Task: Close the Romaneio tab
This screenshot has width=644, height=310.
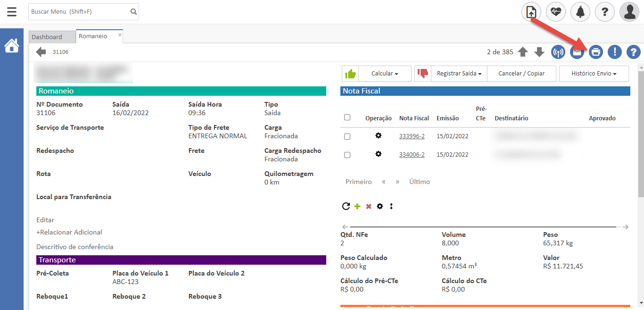Action: (120, 34)
